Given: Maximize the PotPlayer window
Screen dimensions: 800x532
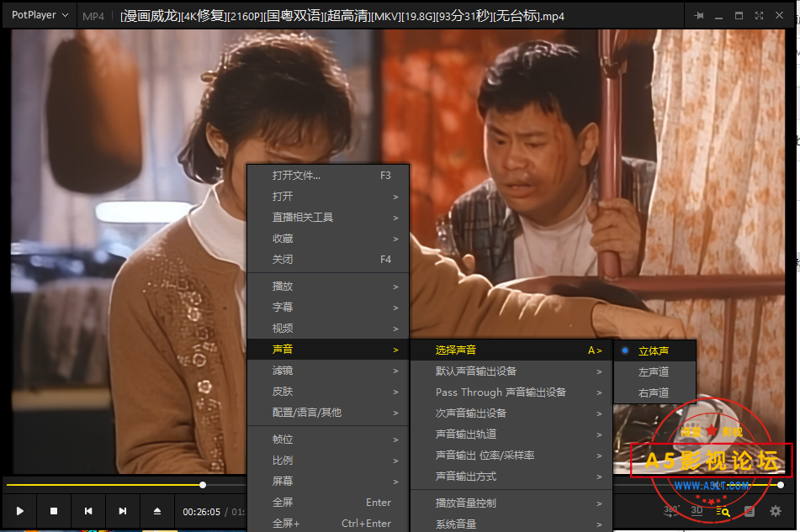Looking at the screenshot, I should coord(739,16).
